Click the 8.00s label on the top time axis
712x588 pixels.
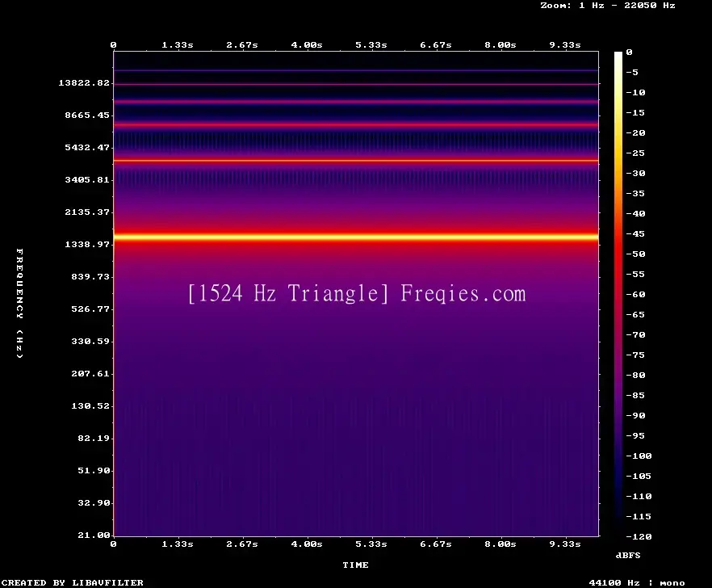pos(500,45)
